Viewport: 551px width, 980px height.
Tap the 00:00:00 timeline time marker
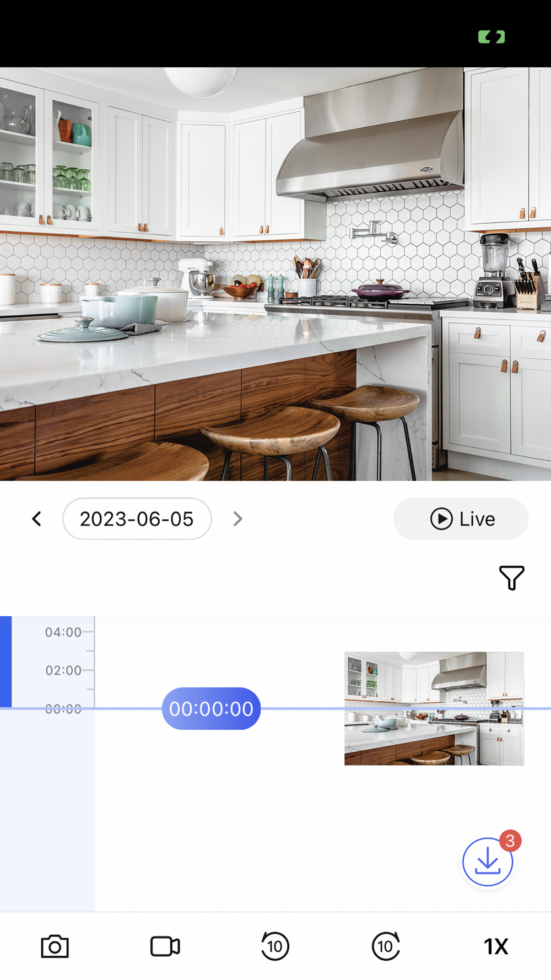point(211,708)
